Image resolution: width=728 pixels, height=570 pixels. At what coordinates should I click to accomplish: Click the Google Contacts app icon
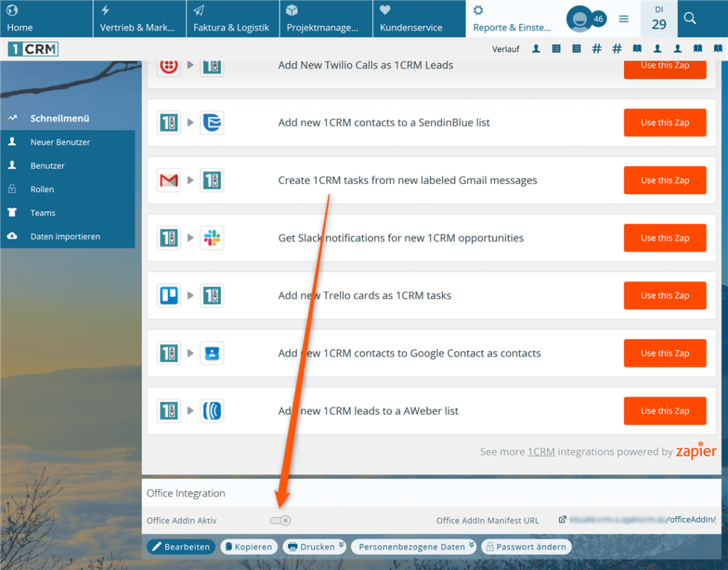click(x=212, y=353)
